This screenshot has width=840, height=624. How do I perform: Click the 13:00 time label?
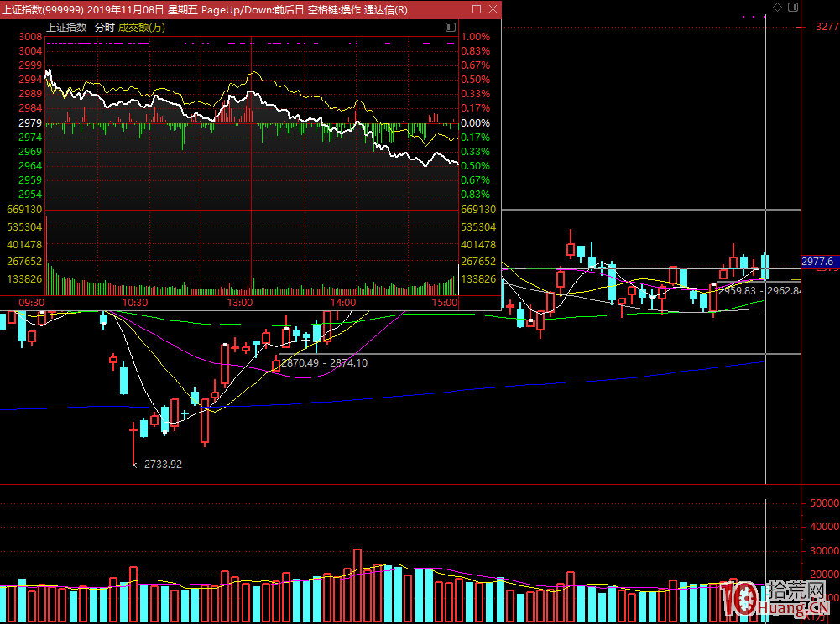click(239, 303)
